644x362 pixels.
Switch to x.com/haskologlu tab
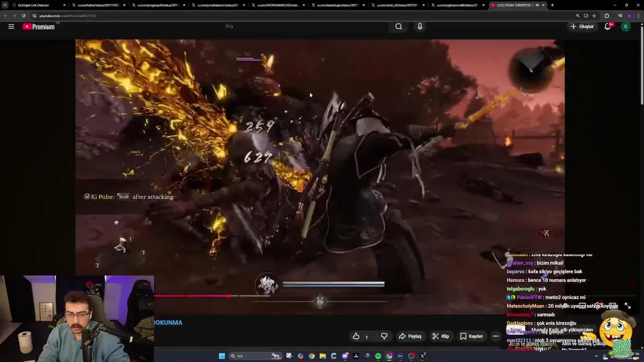(x=338, y=5)
